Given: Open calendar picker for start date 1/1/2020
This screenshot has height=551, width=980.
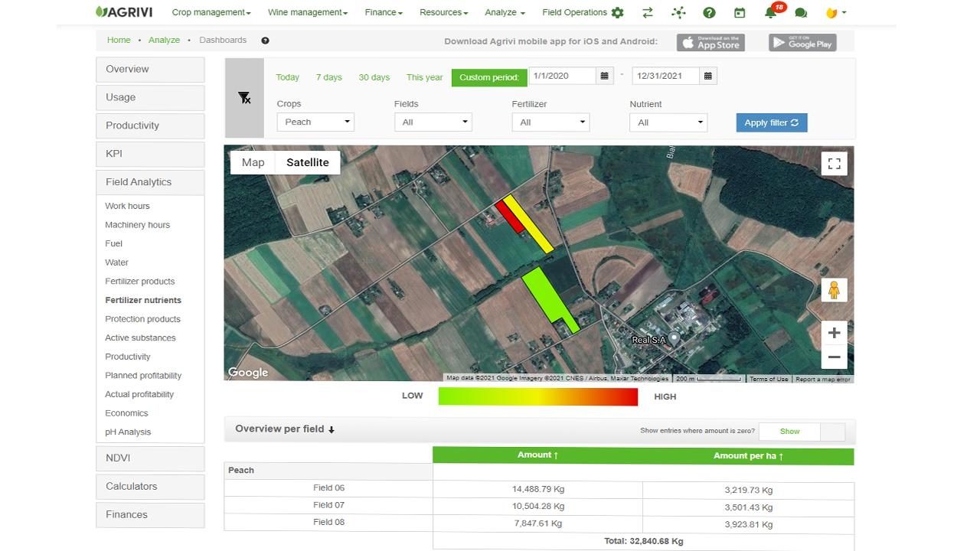Looking at the screenshot, I should [605, 76].
